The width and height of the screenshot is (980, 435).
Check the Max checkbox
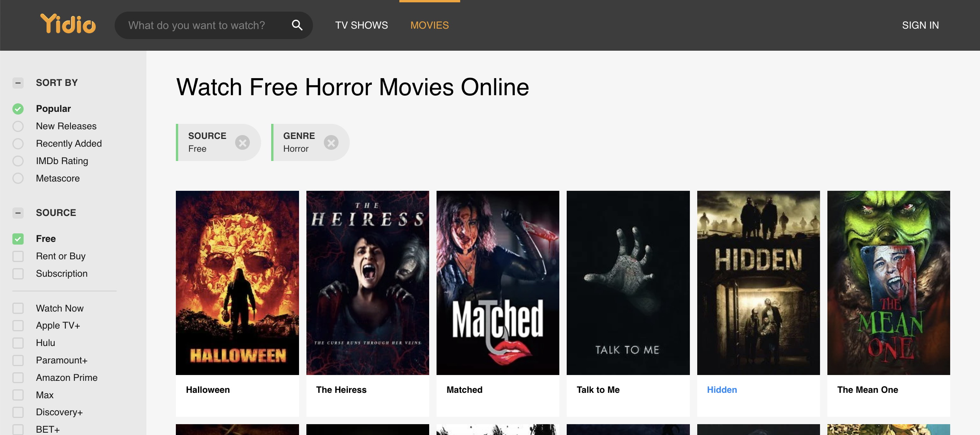18,395
